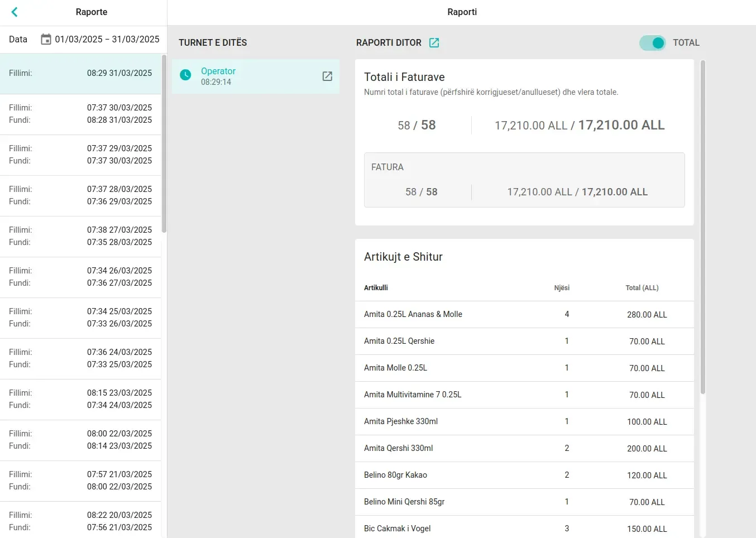Select the Operator 08:29:14 shift entry
Image resolution: width=756 pixels, height=538 pixels.
tap(255, 76)
